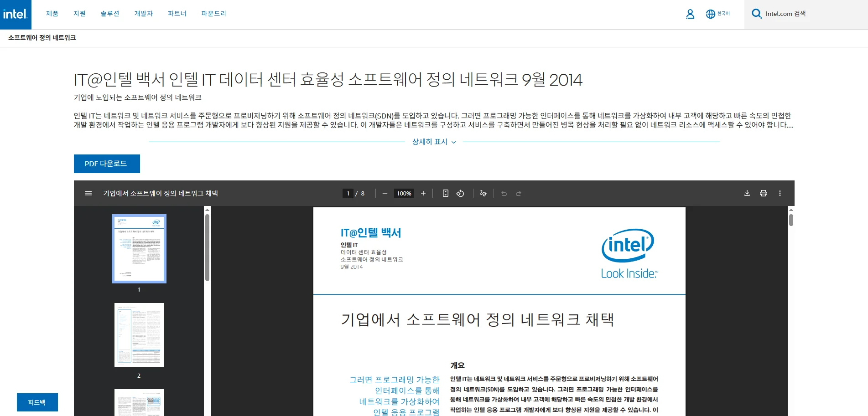This screenshot has height=416, width=868.
Task: Redo the last annotation
Action: click(x=519, y=193)
